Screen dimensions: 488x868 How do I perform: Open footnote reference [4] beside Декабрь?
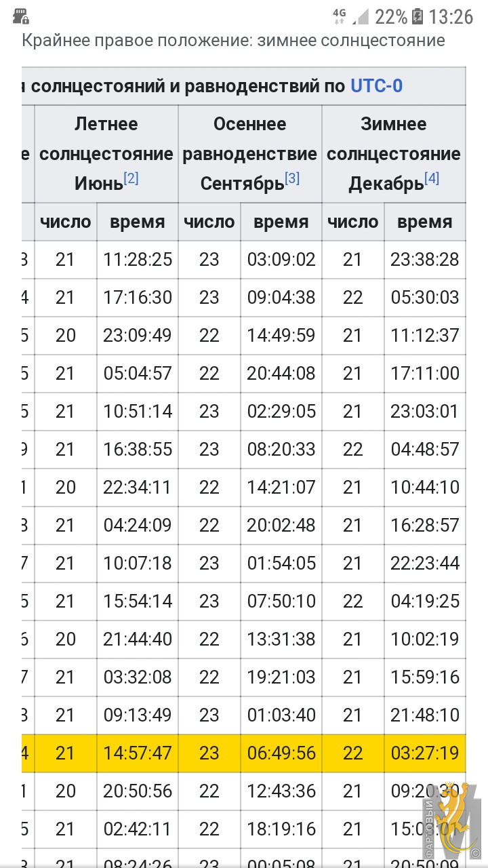point(432,178)
